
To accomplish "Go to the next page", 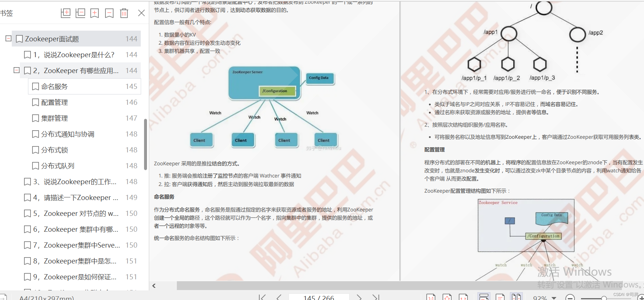I will click(359, 297).
